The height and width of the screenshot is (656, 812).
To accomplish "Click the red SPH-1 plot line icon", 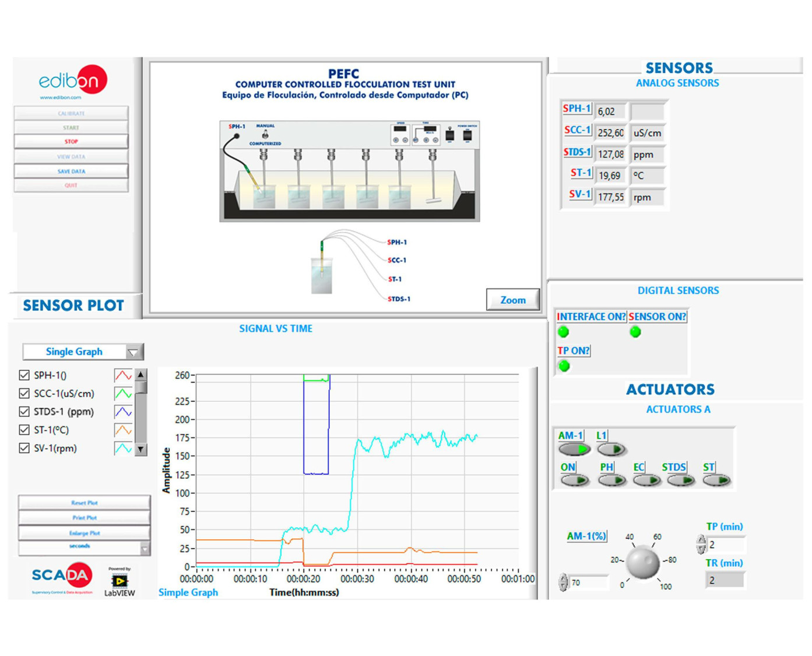I will [123, 376].
